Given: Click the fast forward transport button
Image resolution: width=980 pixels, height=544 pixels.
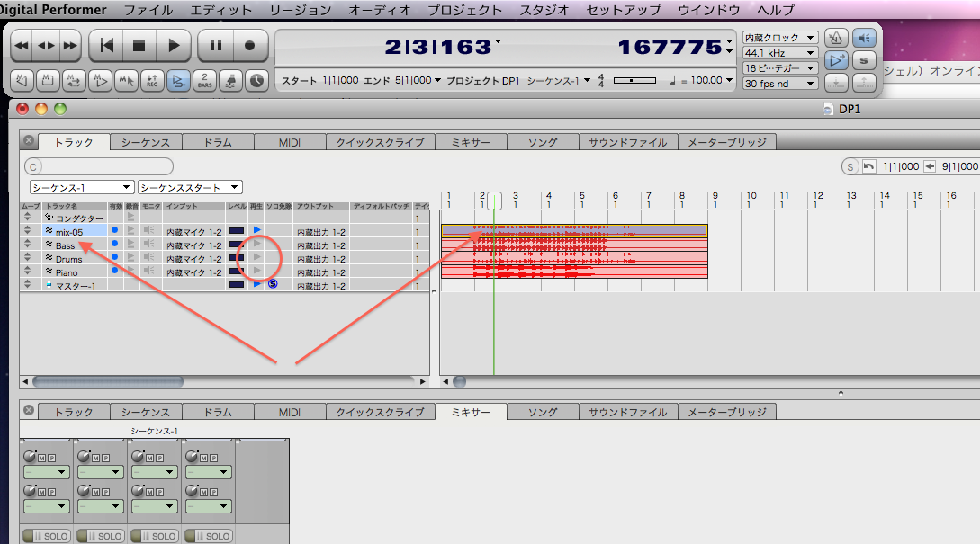Looking at the screenshot, I should click(x=70, y=46).
